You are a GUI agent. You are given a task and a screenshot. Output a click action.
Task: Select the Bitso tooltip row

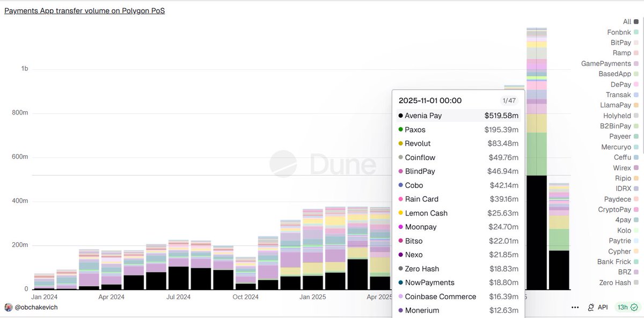pyautogui.click(x=458, y=241)
